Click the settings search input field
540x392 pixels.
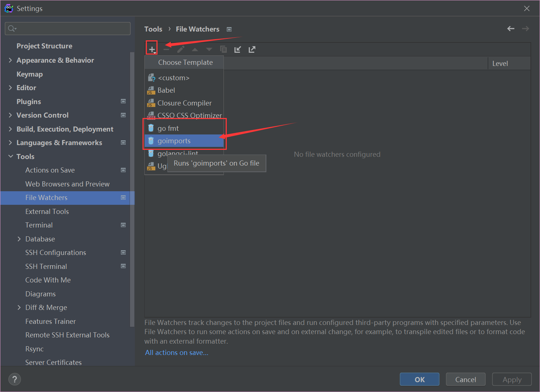(x=68, y=29)
